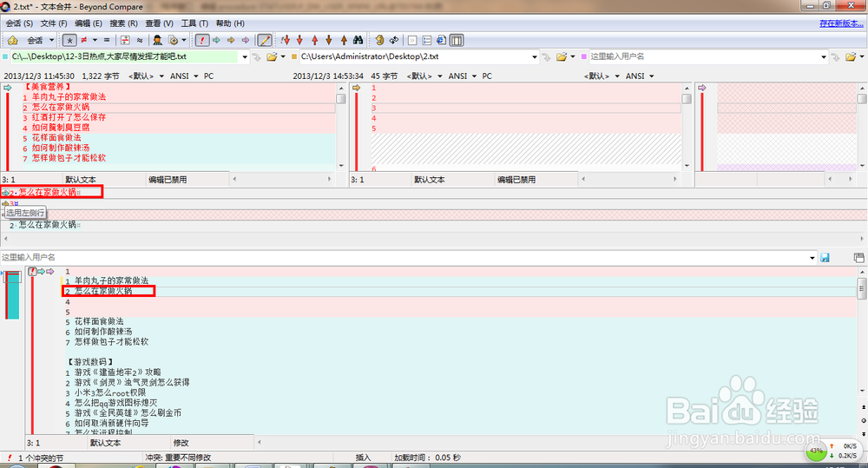Expand output pane path dropdown arrow
Screen dimensions: 868x468
pos(812,258)
